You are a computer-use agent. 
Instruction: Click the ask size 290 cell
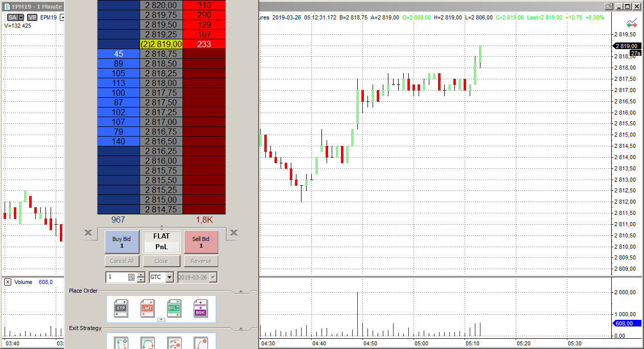coord(204,15)
